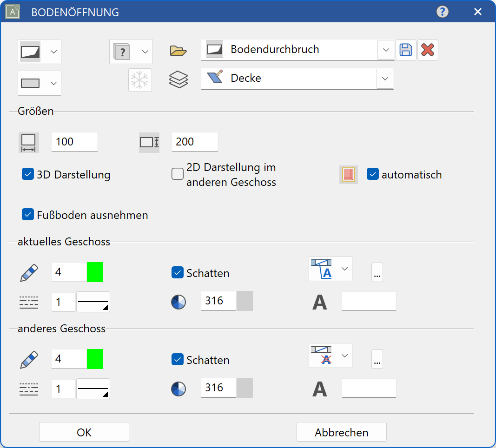Click the Abbrechen button

coord(342,432)
